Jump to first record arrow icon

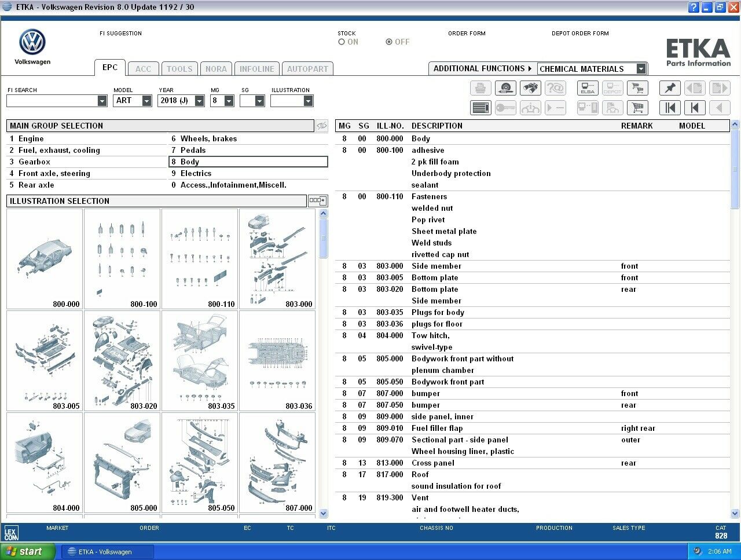pos(670,108)
